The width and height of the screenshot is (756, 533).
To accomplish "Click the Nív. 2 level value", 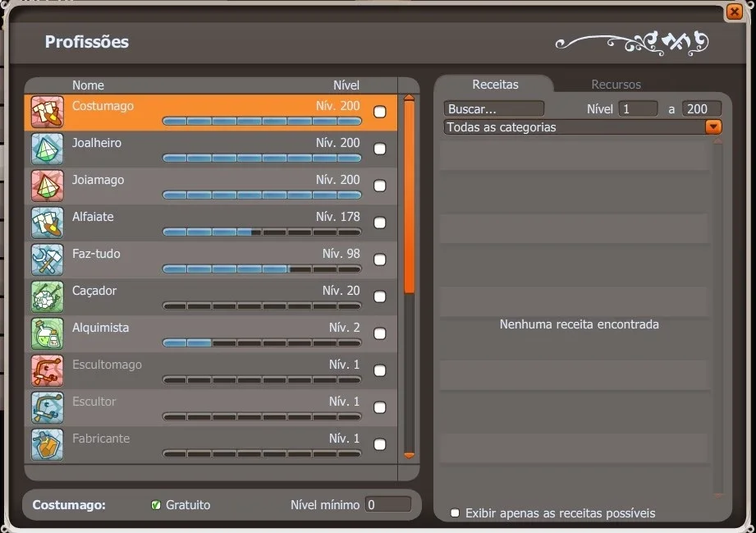I will (344, 328).
